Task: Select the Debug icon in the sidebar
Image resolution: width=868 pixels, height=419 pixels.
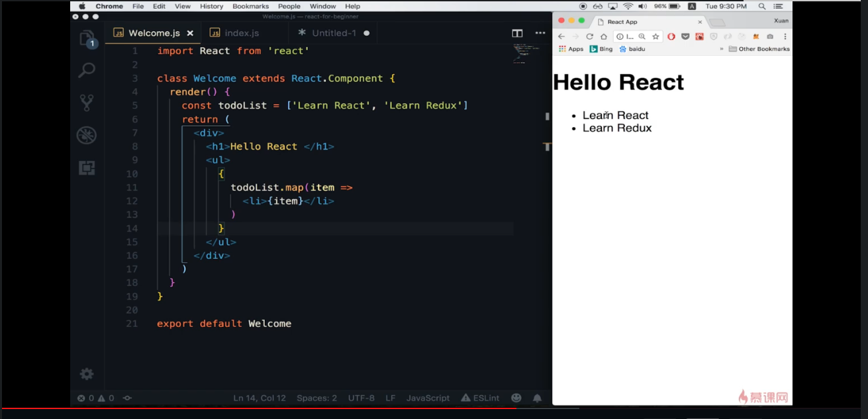Action: (87, 134)
